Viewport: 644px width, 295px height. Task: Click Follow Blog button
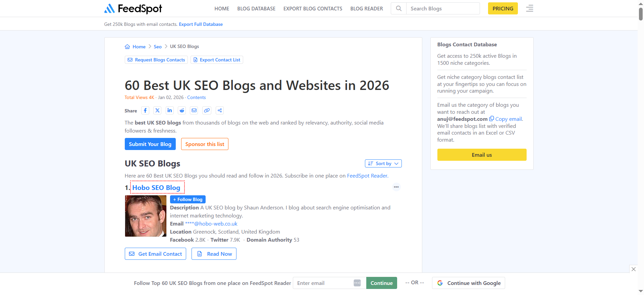[188, 199]
